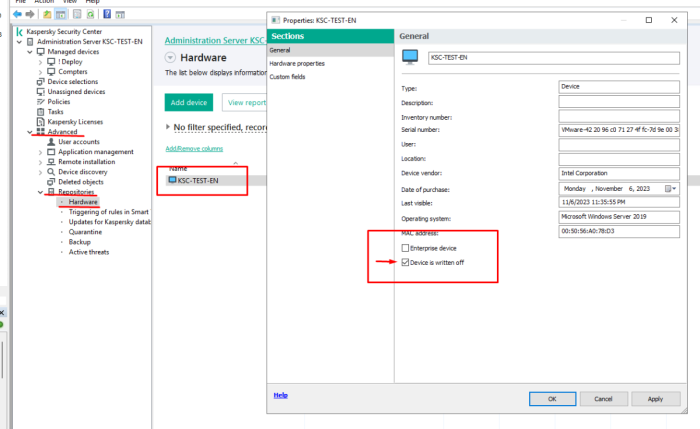
Task: Click the Inventory number input field
Action: click(x=619, y=116)
